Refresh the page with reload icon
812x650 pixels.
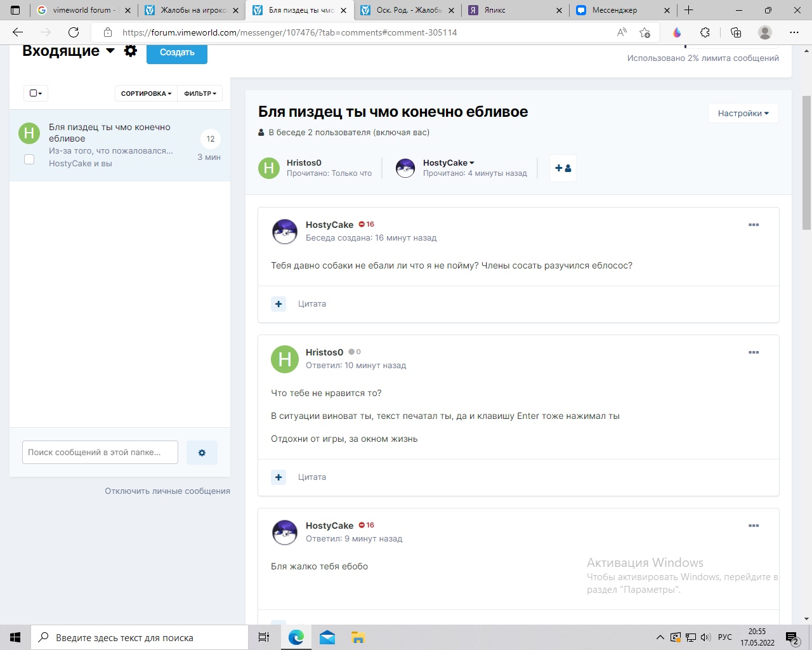(74, 32)
